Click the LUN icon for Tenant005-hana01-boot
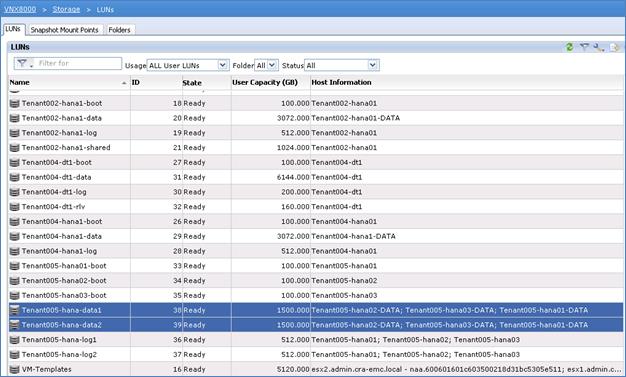Image resolution: width=626 pixels, height=377 pixels. pos(14,266)
